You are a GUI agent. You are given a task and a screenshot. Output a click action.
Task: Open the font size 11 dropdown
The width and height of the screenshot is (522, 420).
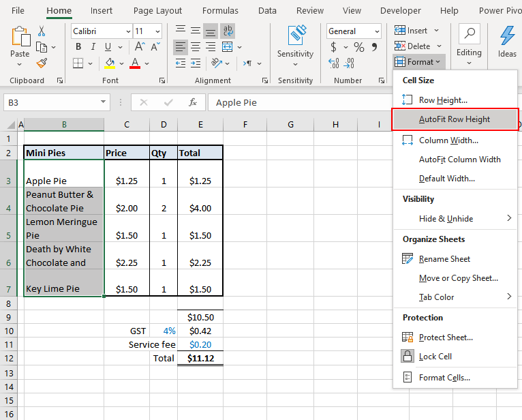(157, 31)
